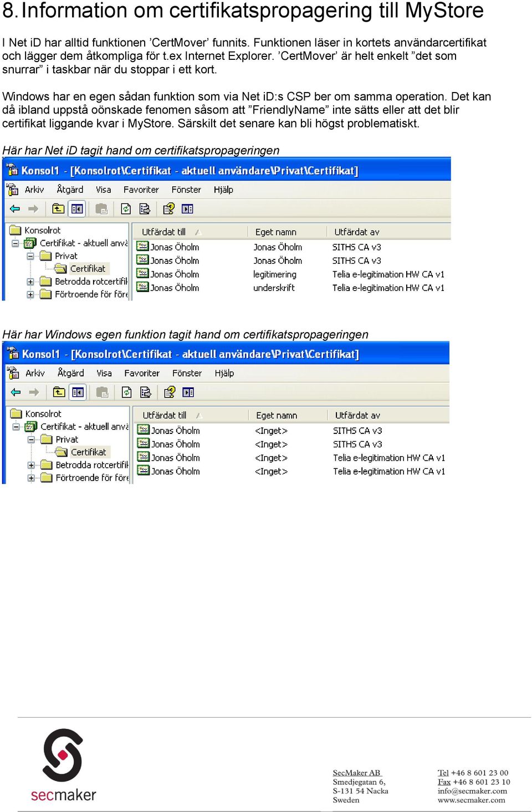Image resolution: width=532 pixels, height=812 pixels.
Task: Open the Åtgärd menu in the first Konsol1 window
Action: pyautogui.click(x=70, y=190)
